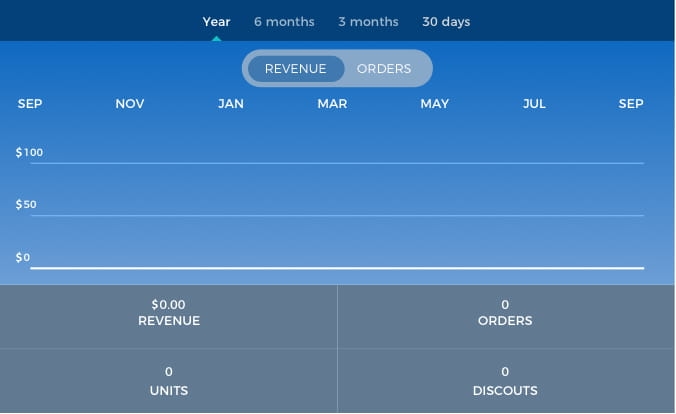Click the NOV month label
The image size is (676, 414).
(x=130, y=104)
